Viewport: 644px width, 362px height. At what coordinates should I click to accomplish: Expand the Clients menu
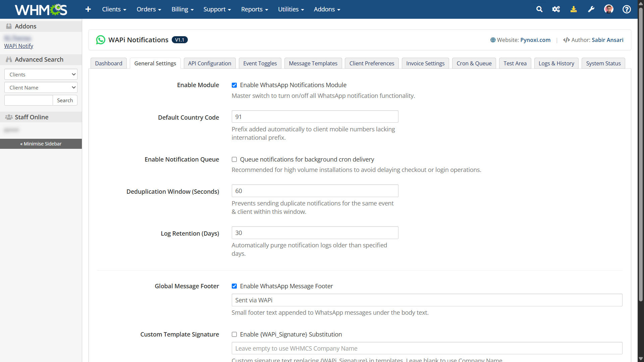[x=114, y=9]
